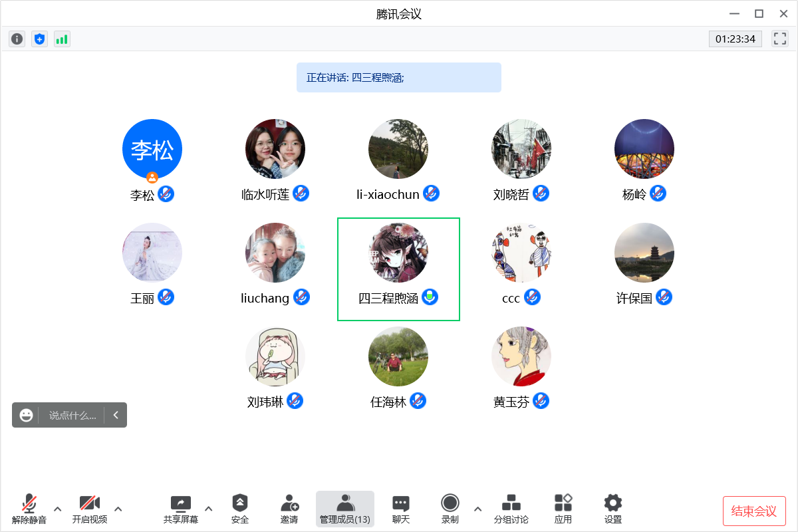Click 任海林's muted mic icon
Viewport: 798px width, 532px height.
tap(418, 401)
